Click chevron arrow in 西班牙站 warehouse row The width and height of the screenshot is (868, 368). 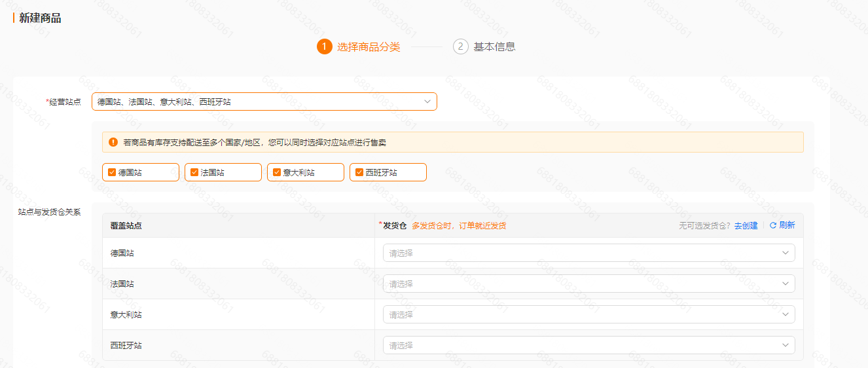(785, 345)
